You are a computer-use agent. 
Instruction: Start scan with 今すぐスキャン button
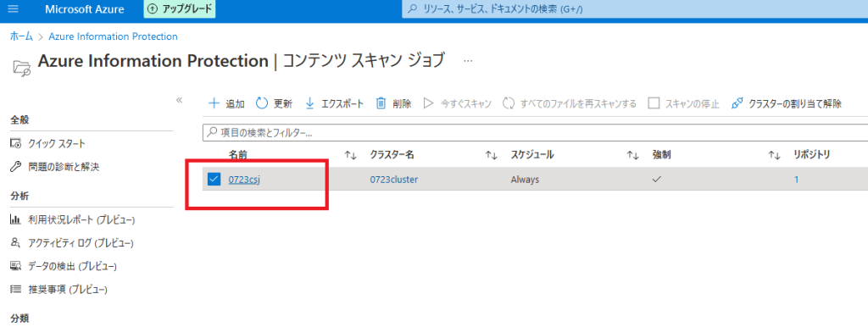click(x=457, y=103)
